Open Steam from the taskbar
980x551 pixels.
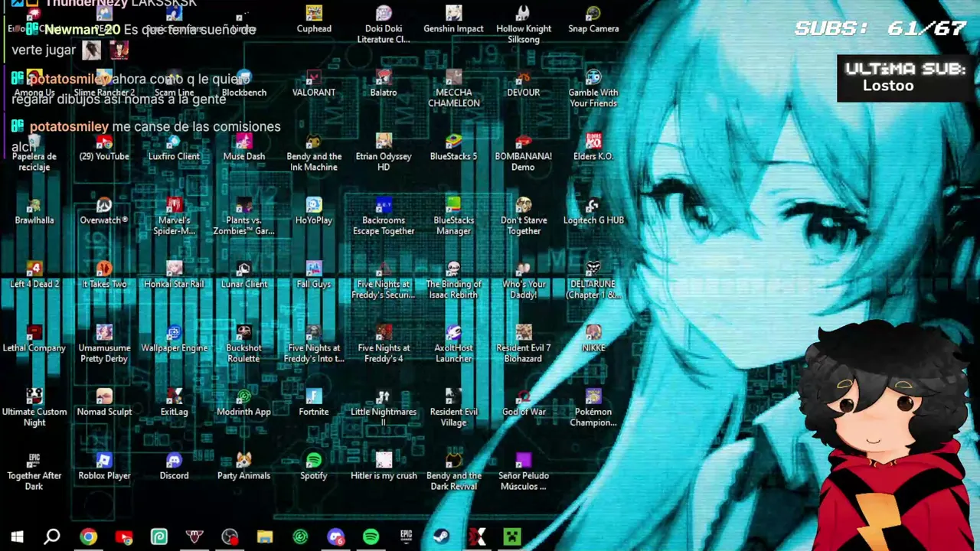[x=441, y=536]
